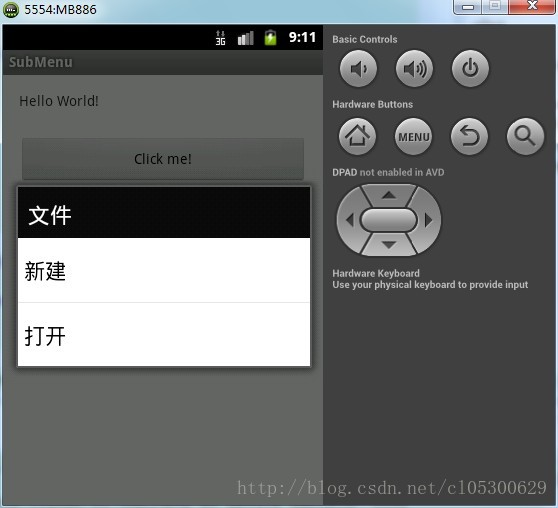Click the DPAD up arrow
This screenshot has width=558, height=508.
389,195
